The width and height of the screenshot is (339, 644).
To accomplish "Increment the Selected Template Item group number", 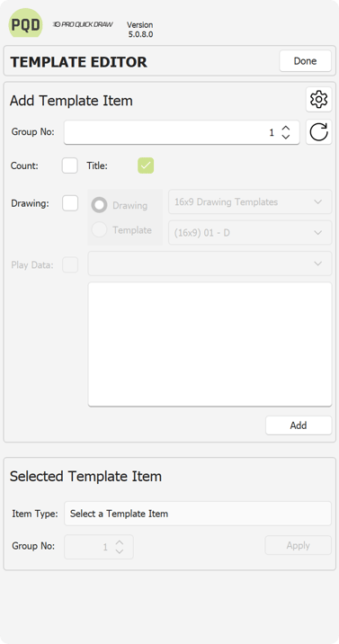I will 120,542.
